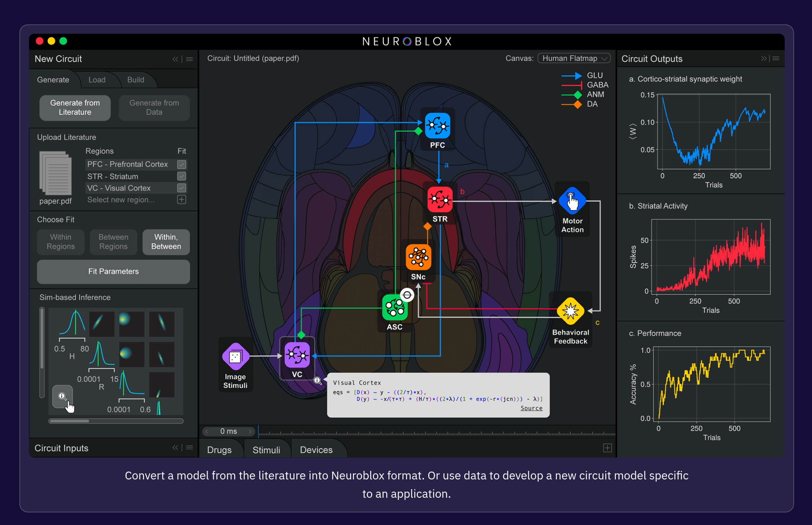Screen dimensions: 812x525
Task: Select the yellow Behavioral Feedback icon
Action: 570,311
